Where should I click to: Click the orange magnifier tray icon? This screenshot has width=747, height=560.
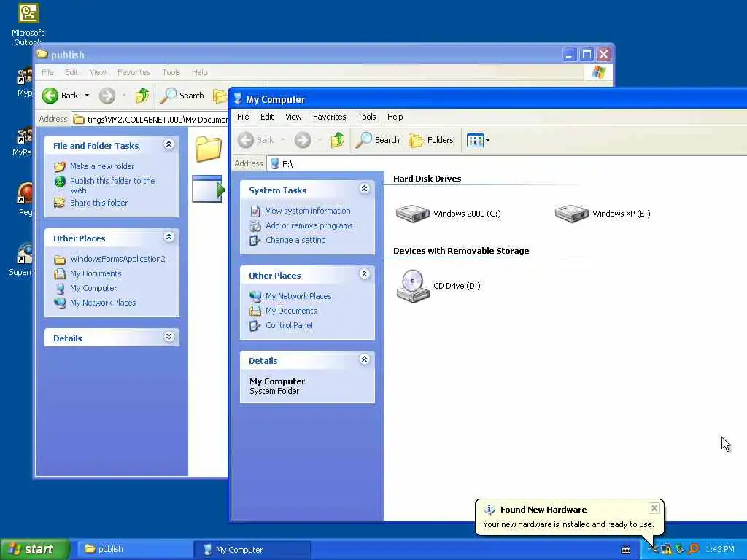click(x=693, y=550)
